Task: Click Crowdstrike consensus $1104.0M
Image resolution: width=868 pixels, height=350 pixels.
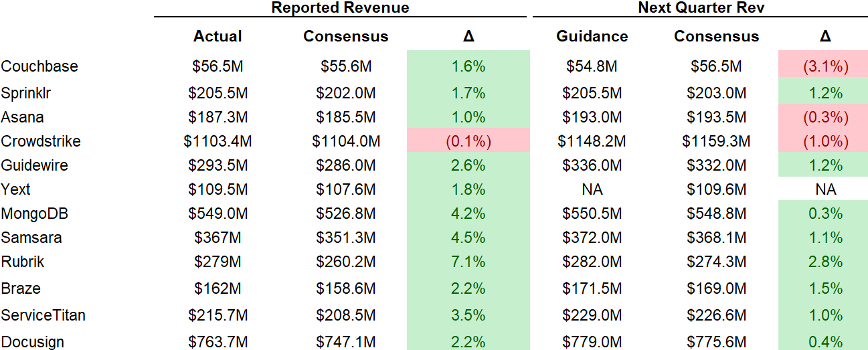Action: click(x=346, y=141)
